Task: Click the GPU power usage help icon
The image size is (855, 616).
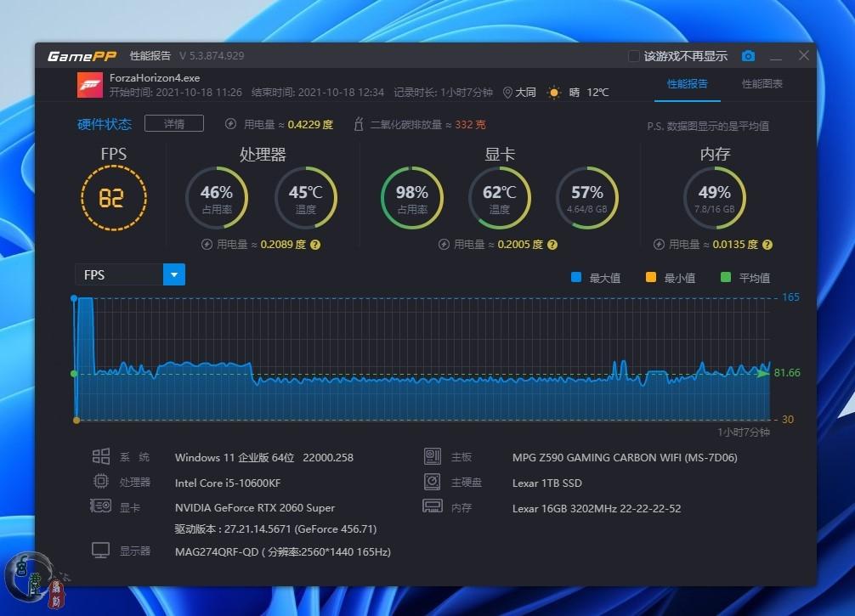Action: [x=552, y=245]
